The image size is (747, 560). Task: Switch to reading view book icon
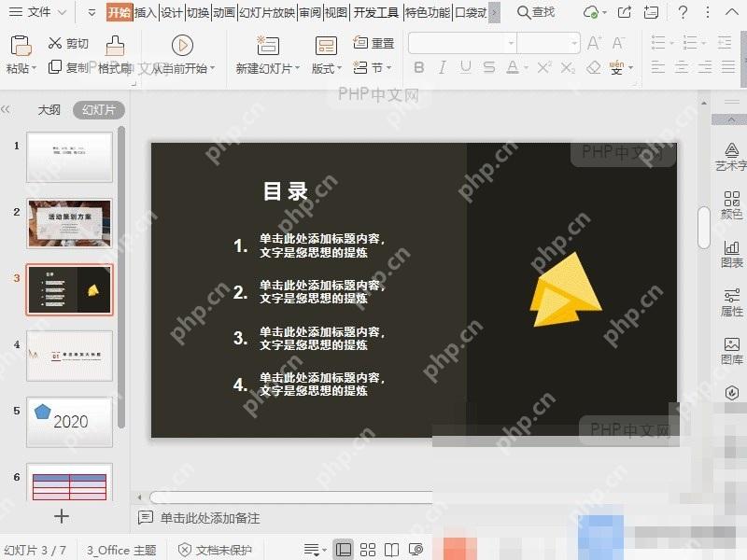391,550
